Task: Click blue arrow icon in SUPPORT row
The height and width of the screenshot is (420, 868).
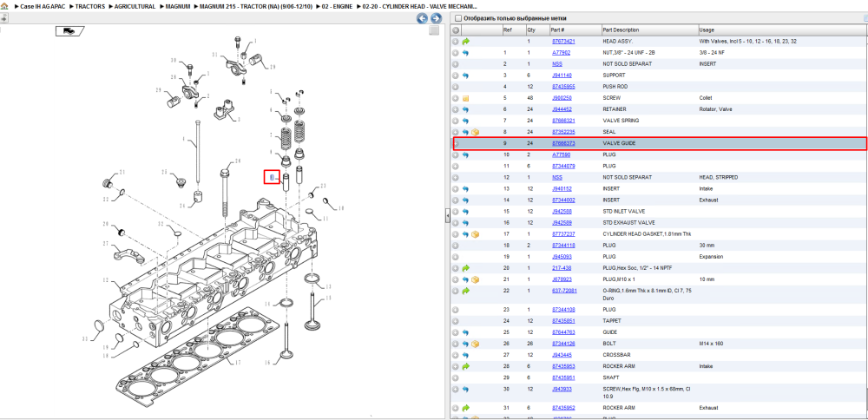Action: point(465,75)
